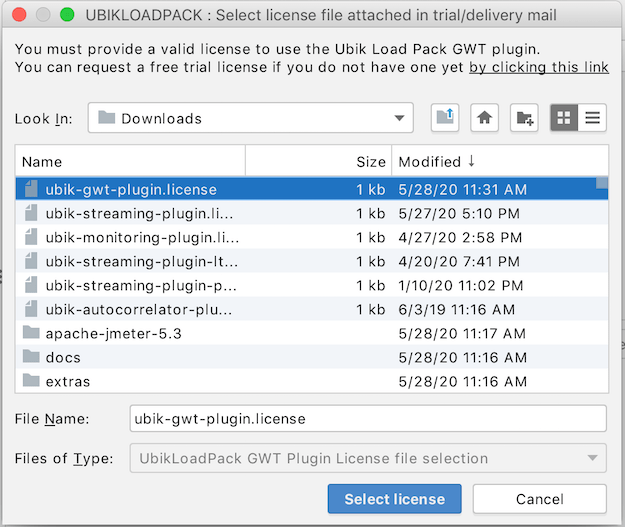Image resolution: width=625 pixels, height=527 pixels.
Task: Open the free trial 'by clicking this link'
Action: [539, 67]
